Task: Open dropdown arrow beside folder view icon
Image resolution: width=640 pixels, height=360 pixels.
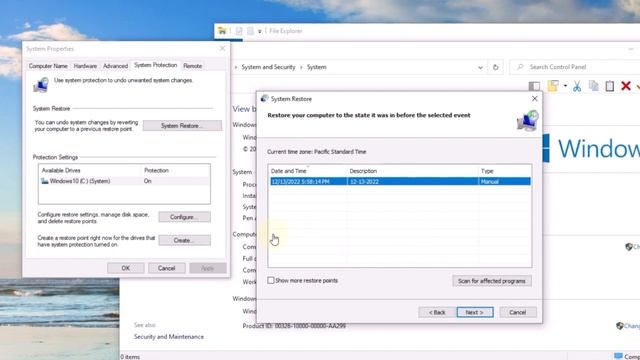Action: [565, 86]
